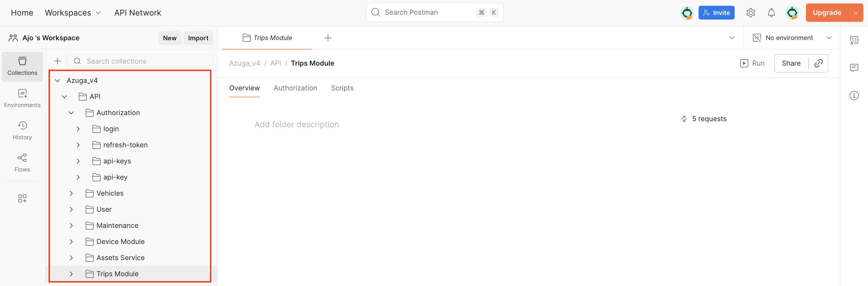Open the tab list dropdown chevron

coord(732,38)
